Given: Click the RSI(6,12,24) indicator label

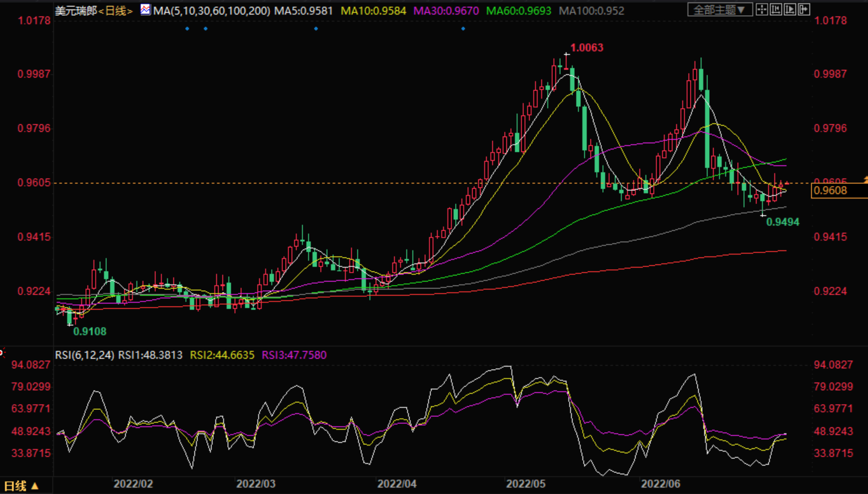Looking at the screenshot, I should pos(85,355).
